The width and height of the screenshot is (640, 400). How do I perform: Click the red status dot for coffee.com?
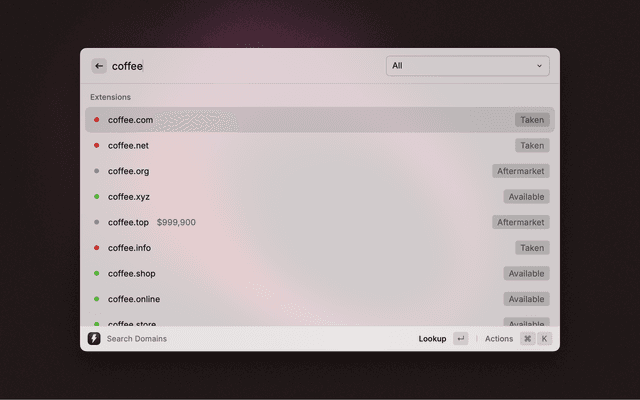[97, 120]
